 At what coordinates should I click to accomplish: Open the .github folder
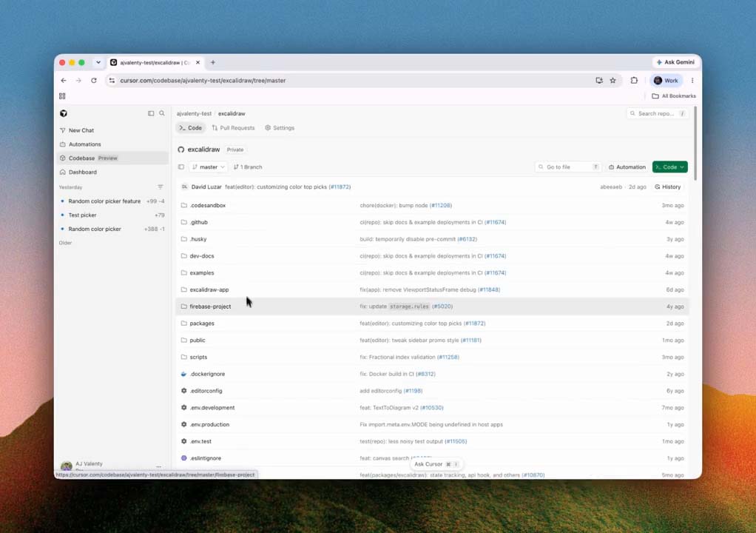(x=199, y=222)
